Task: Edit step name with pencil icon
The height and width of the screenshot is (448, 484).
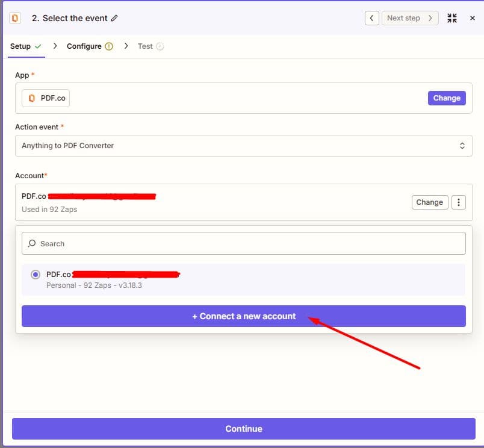Action: pos(114,18)
